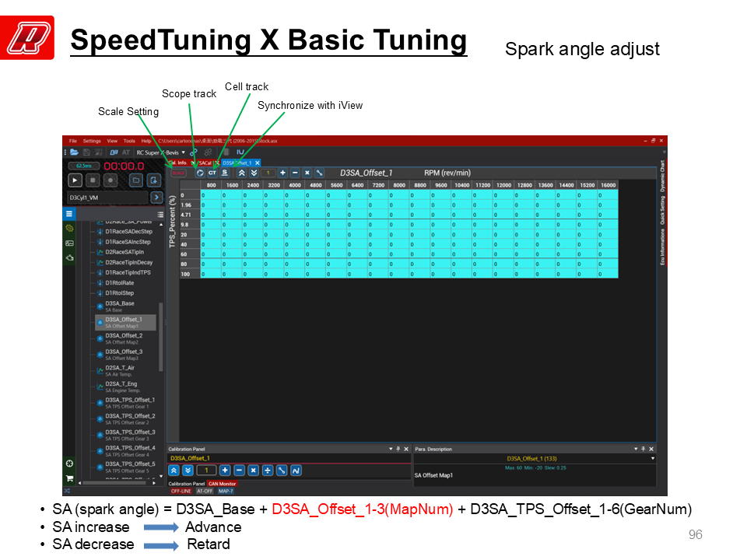The image size is (747, 560).
Task: Open the D3SA_Offset_1 (133) dropdown arrow
Action: click(x=652, y=459)
